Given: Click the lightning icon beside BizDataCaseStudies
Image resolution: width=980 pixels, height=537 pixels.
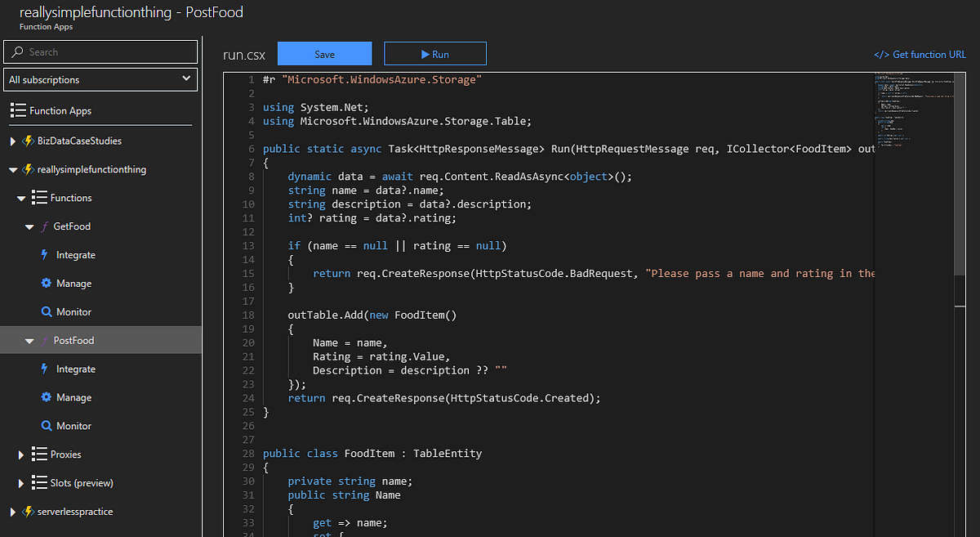Looking at the screenshot, I should click(x=28, y=141).
